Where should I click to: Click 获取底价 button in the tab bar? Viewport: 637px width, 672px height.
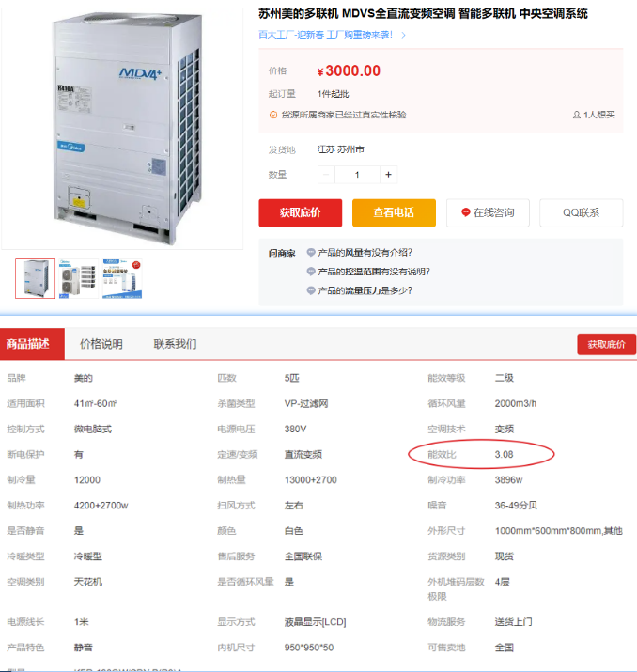click(x=606, y=344)
